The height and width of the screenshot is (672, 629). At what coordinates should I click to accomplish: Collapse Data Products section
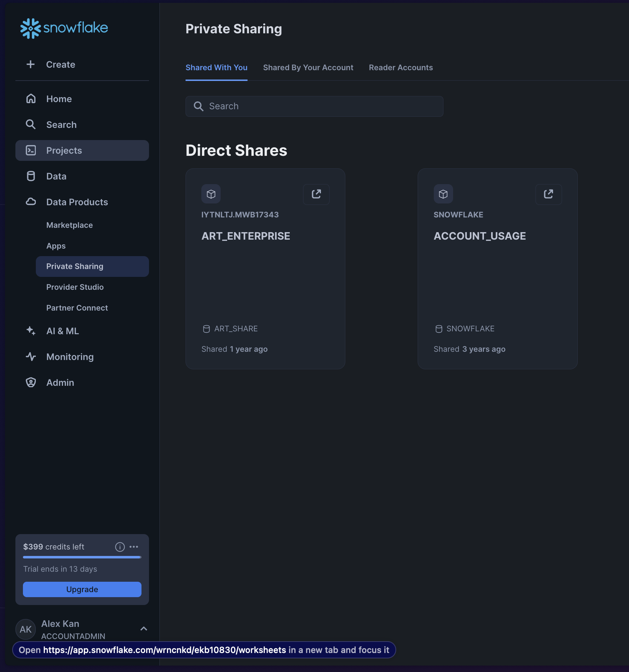coord(82,202)
